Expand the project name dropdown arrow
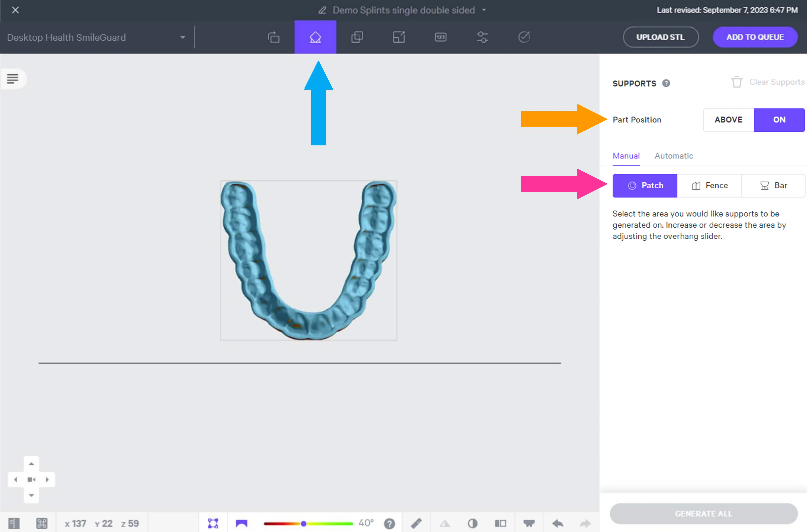 484,10
